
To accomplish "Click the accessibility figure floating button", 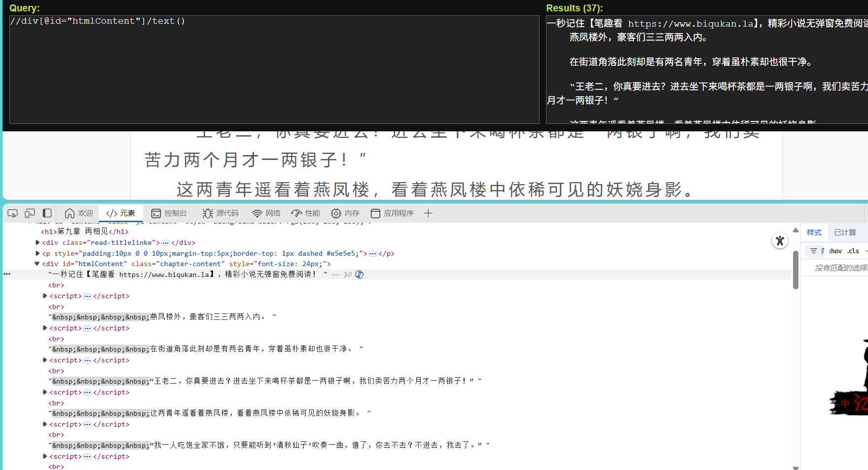I will (x=780, y=241).
